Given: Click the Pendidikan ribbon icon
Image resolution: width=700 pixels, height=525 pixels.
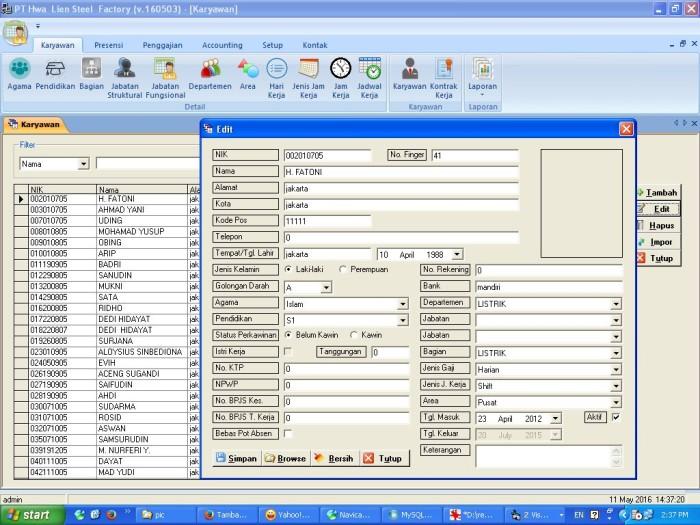Looking at the screenshot, I should coord(55,69).
